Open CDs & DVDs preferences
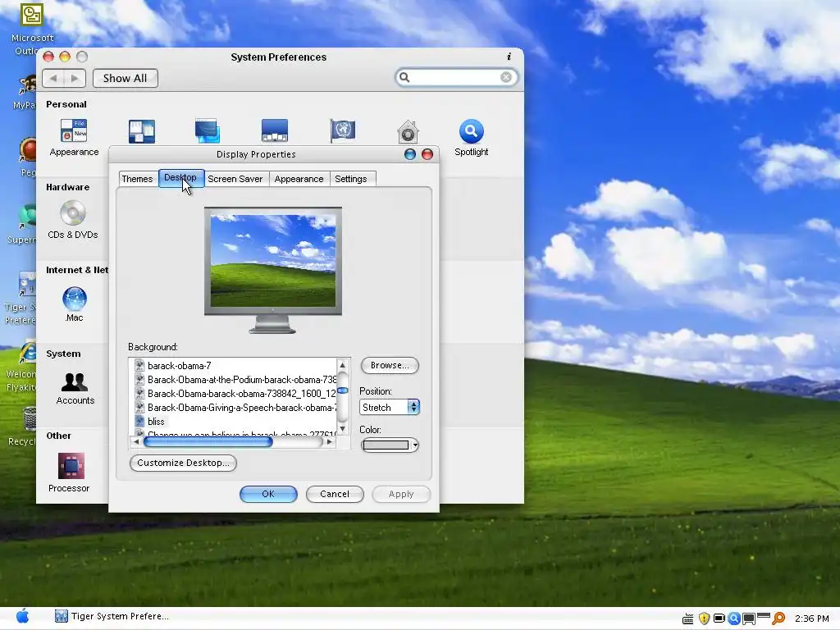Screen dimensions: 840x630 pyautogui.click(x=73, y=220)
